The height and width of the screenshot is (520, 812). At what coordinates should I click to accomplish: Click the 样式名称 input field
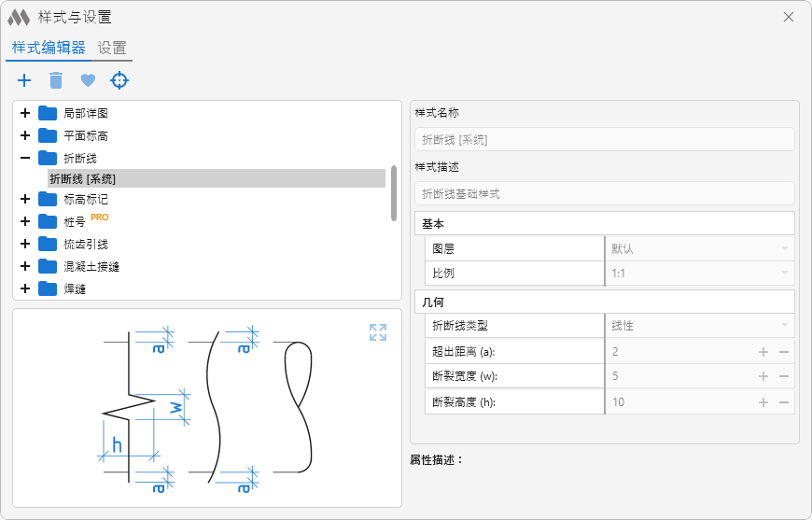coord(604,139)
